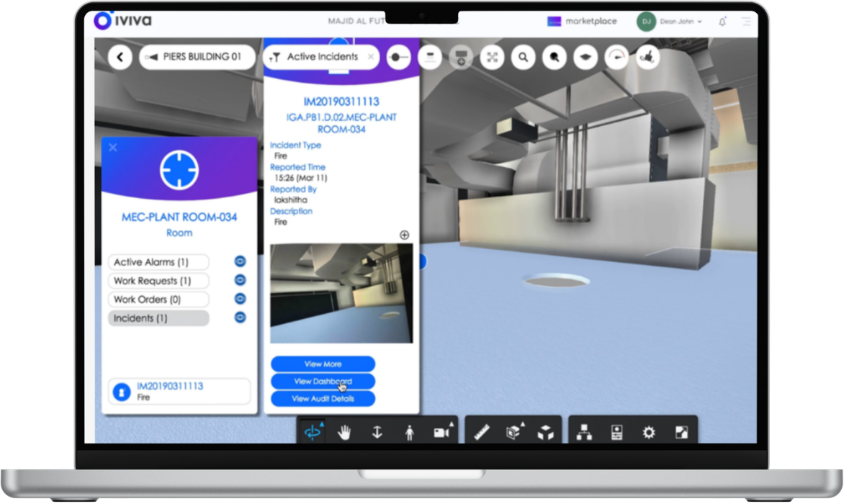This screenshot has width=844, height=504.
Task: Click the MEC-PLANT ROOM-034 room title
Action: coord(179,217)
